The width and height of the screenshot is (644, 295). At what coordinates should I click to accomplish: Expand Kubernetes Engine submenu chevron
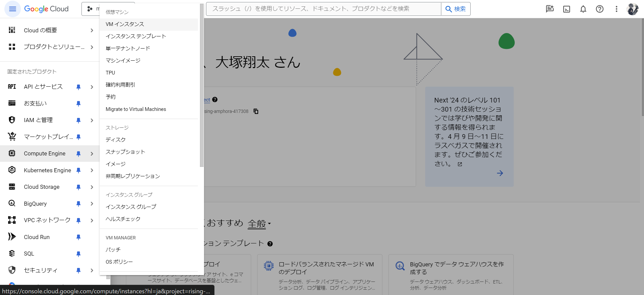coord(92,170)
